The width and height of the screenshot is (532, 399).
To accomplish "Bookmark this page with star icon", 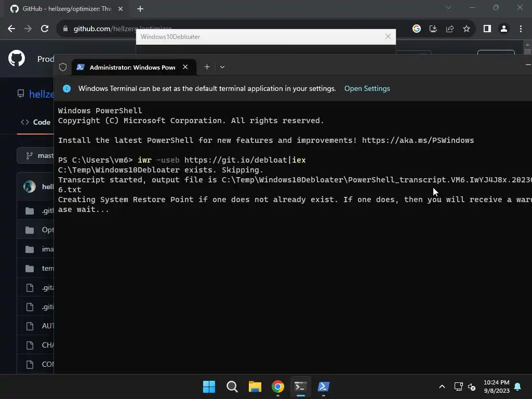I will (x=467, y=29).
